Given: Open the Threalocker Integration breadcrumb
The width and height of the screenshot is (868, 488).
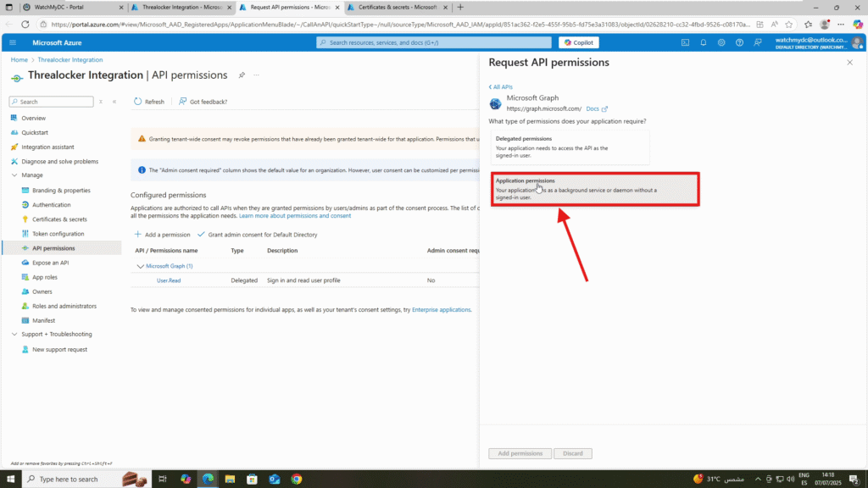Looking at the screenshot, I should click(70, 60).
